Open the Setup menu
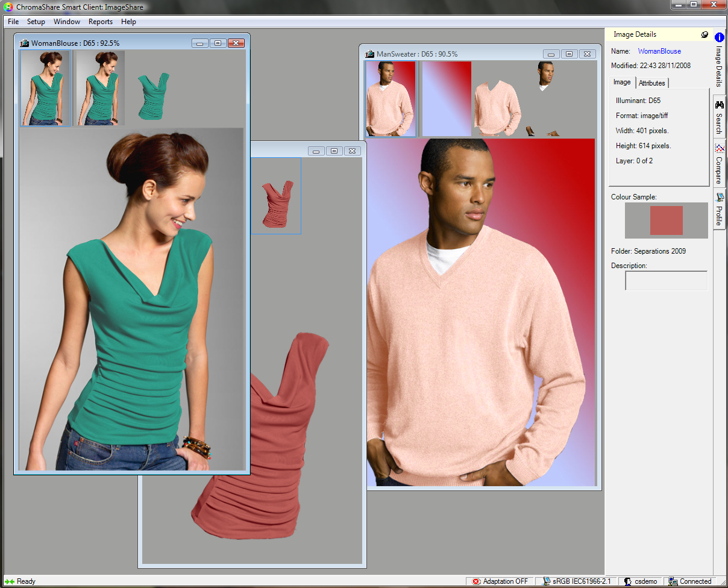 coord(36,22)
